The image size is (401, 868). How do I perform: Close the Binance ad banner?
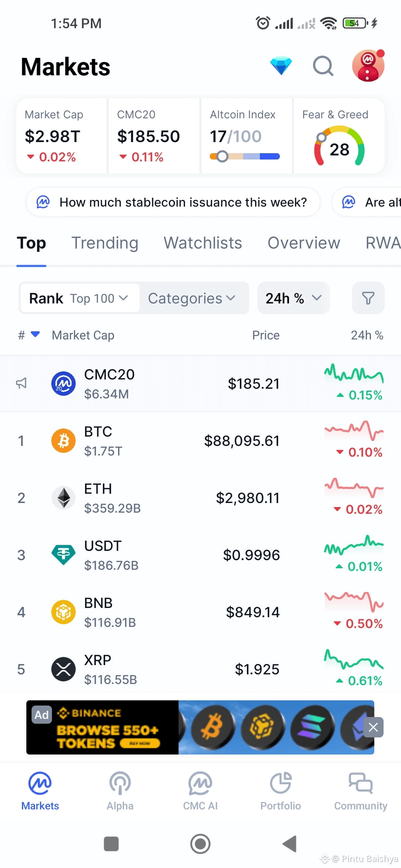tap(373, 727)
